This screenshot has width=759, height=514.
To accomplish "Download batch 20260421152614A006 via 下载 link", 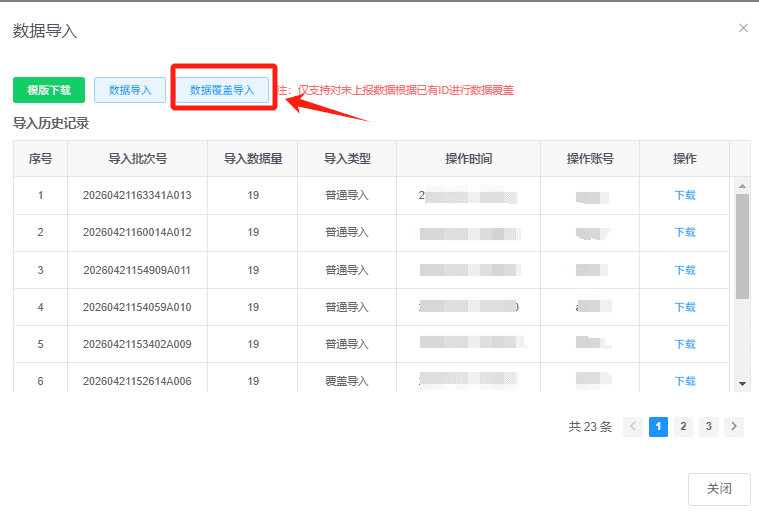I will [684, 381].
